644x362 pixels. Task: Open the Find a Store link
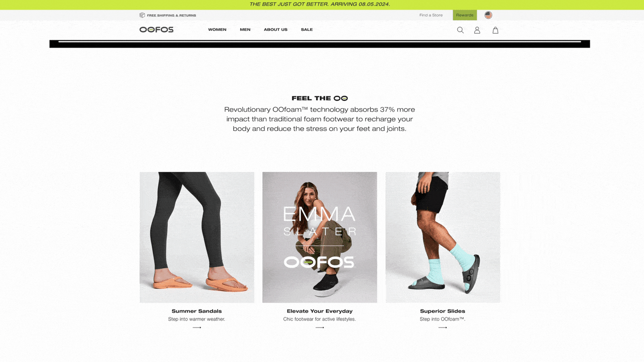click(431, 15)
